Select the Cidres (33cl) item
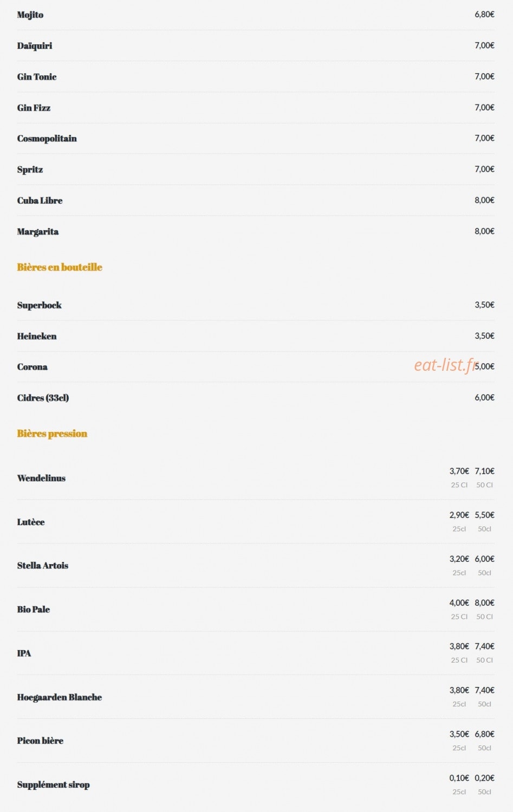 click(43, 397)
